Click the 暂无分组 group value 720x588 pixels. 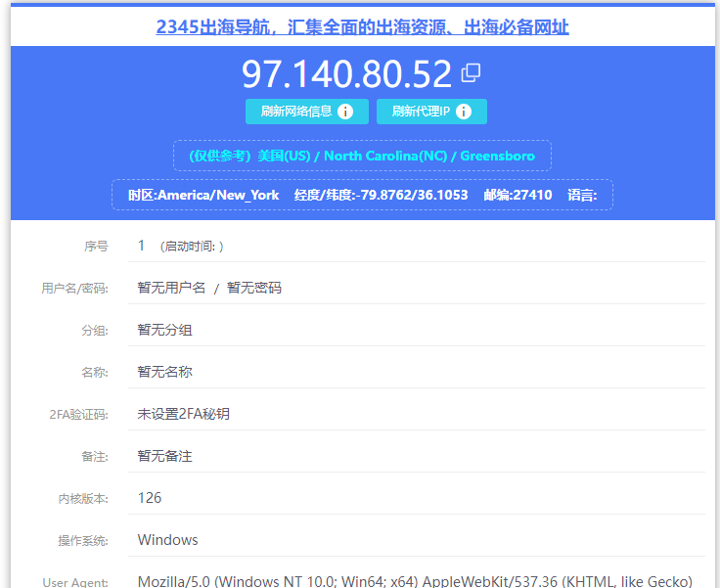click(164, 330)
